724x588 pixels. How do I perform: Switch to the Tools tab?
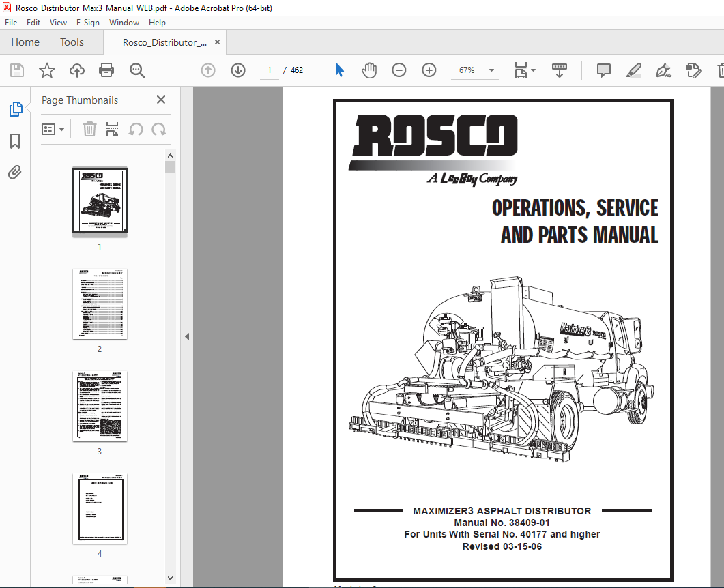pos(72,42)
